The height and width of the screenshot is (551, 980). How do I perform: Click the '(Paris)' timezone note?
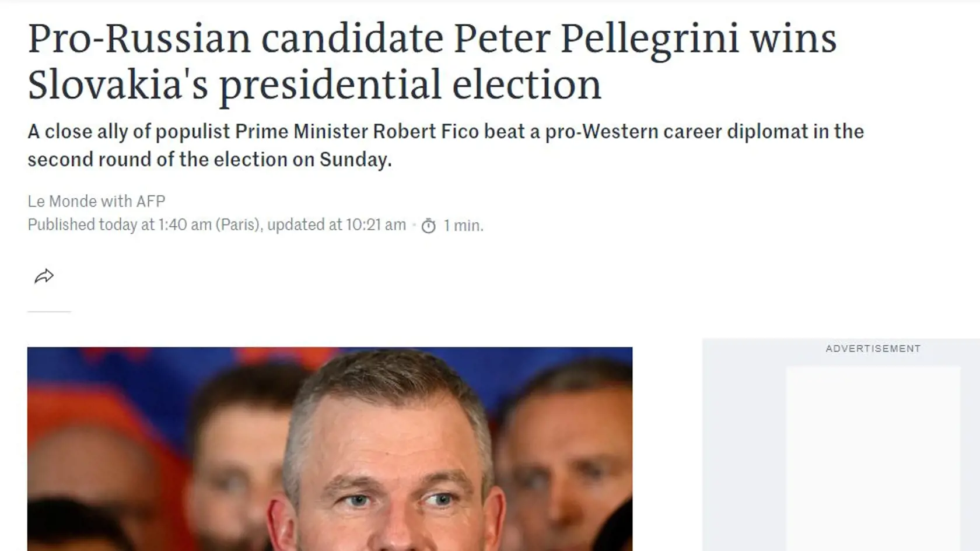[x=239, y=224]
